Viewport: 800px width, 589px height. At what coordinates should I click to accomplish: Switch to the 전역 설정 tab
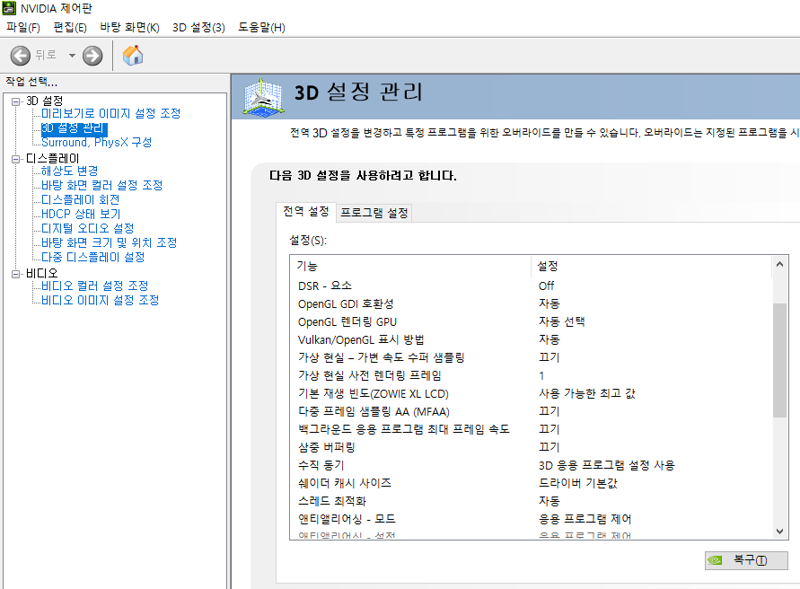[x=306, y=212]
